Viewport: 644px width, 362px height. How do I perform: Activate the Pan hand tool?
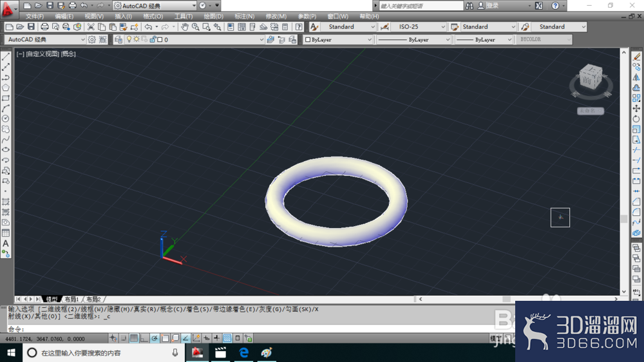point(185,27)
